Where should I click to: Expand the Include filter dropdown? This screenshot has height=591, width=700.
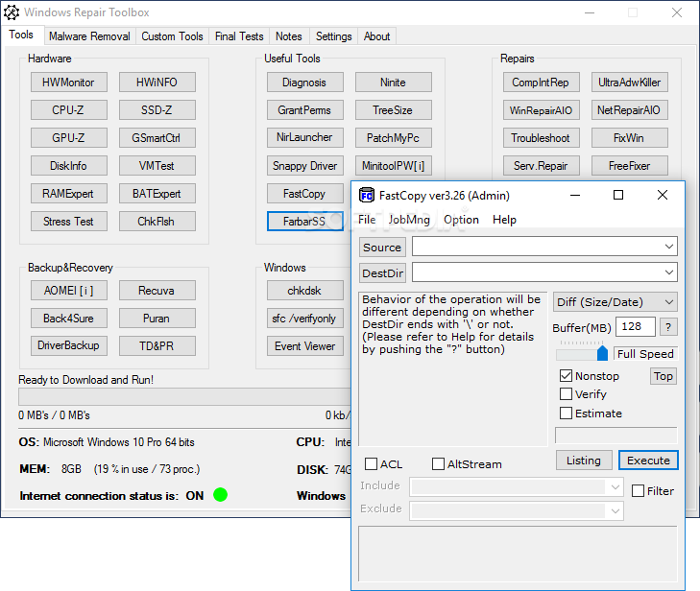pyautogui.click(x=615, y=486)
